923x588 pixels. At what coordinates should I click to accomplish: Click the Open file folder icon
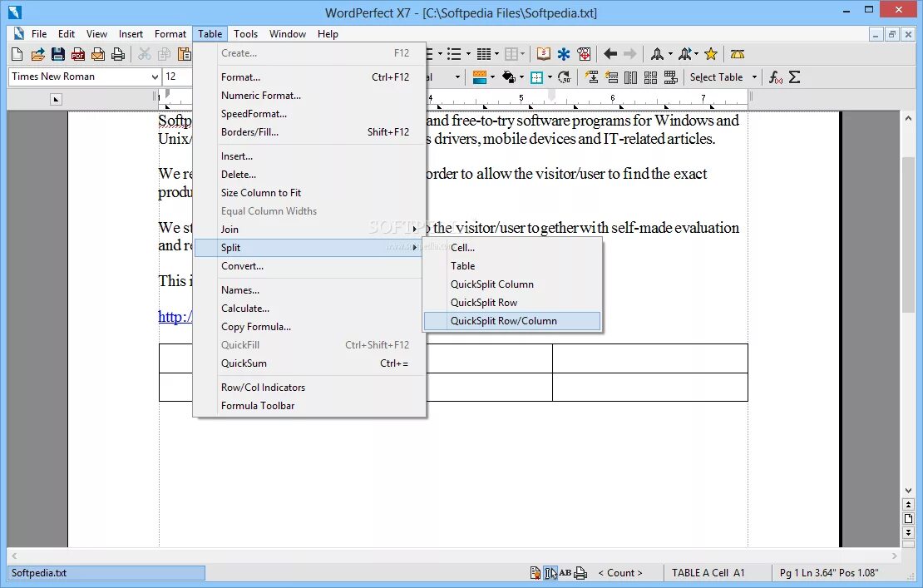(37, 54)
